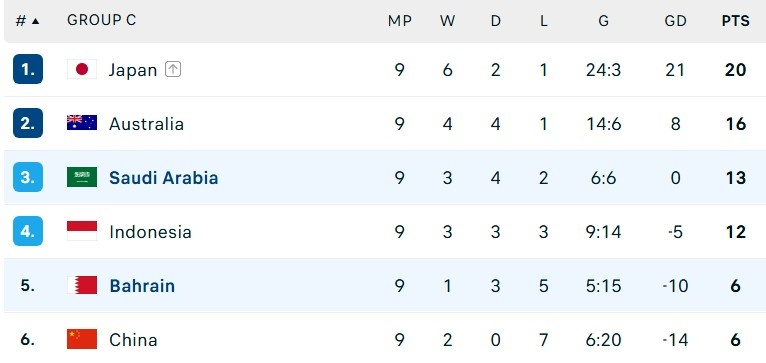Click the rank 4 position badge
The width and height of the screenshot is (766, 363).
(x=28, y=231)
